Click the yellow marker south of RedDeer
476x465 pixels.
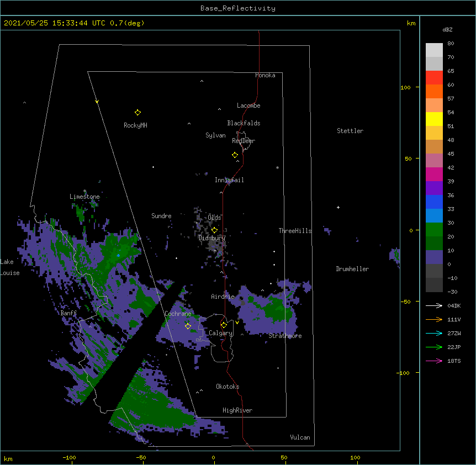[x=235, y=155]
